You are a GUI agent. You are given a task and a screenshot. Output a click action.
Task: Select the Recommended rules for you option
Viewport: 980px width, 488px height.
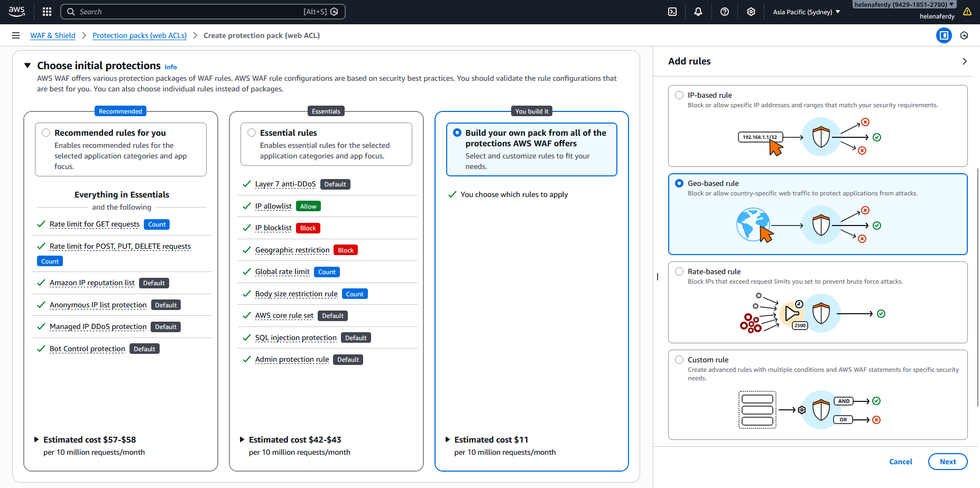click(47, 133)
